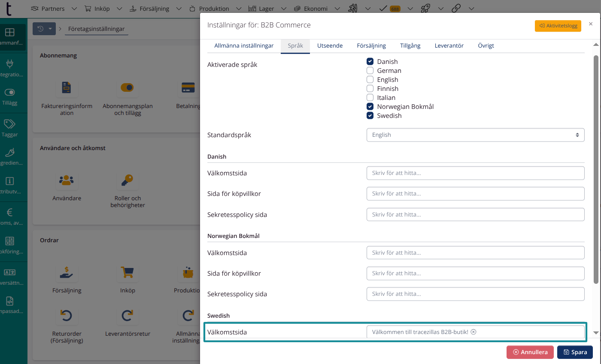Uncheck the Danish language checkbox
The height and width of the screenshot is (364, 601).
370,61
